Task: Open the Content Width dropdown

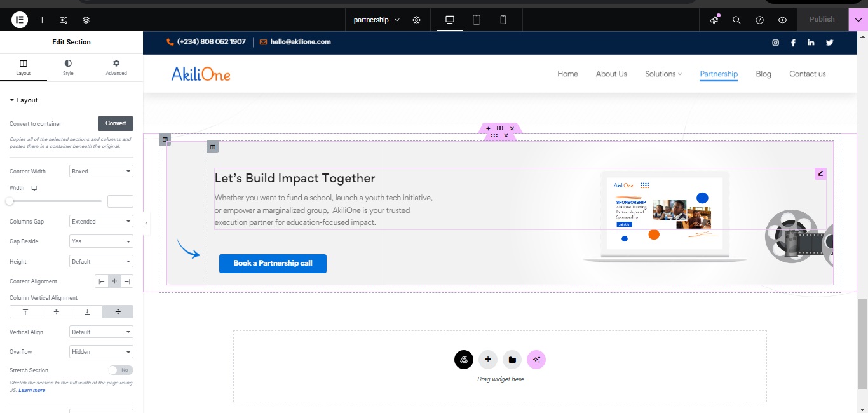Action: click(x=101, y=172)
